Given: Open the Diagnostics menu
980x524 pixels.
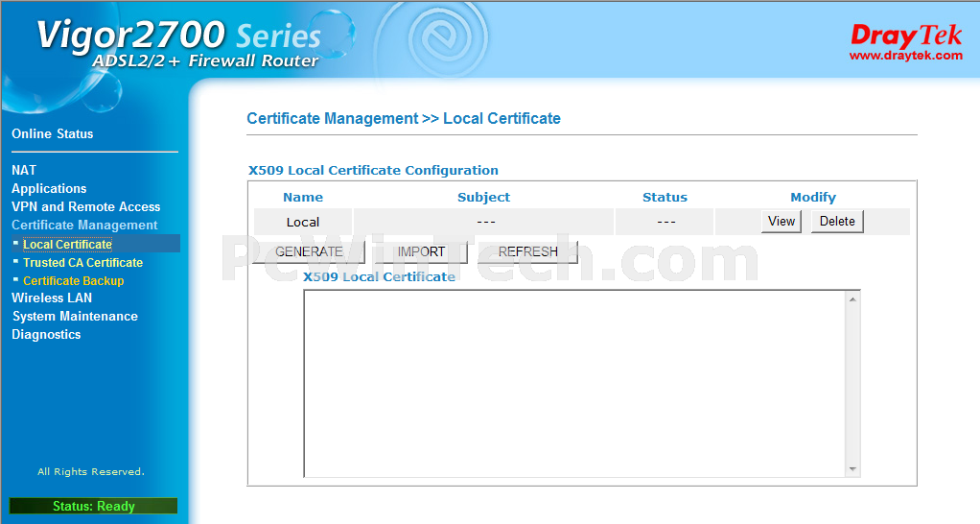Looking at the screenshot, I should tap(46, 334).
